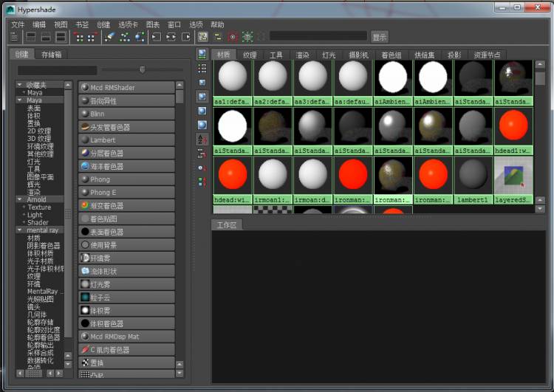Viewport: 554px width, 392px height.
Task: Show bottom tabs only layout icon
Action: tap(46, 37)
